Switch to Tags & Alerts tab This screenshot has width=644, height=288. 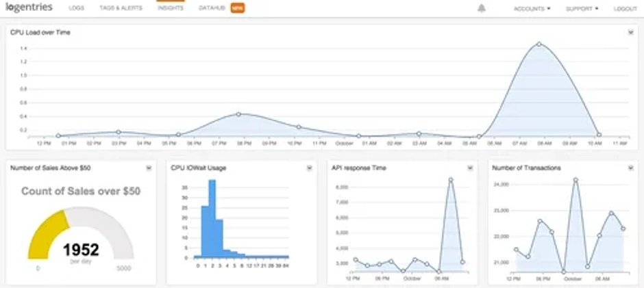coord(121,8)
